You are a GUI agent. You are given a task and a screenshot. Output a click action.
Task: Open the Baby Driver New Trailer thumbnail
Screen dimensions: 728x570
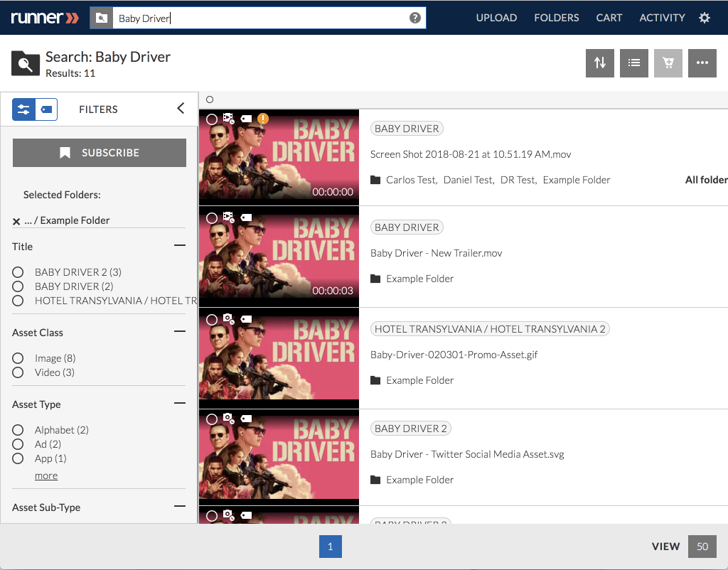(279, 257)
